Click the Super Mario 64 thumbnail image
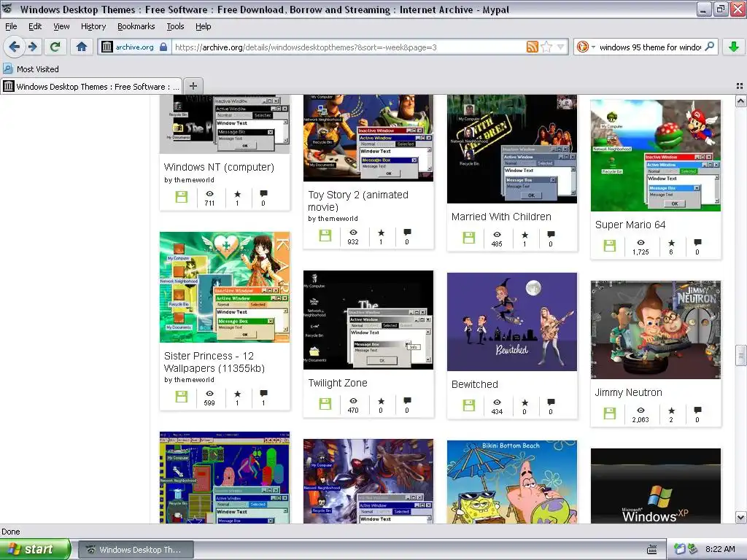747x560 pixels. [656, 155]
